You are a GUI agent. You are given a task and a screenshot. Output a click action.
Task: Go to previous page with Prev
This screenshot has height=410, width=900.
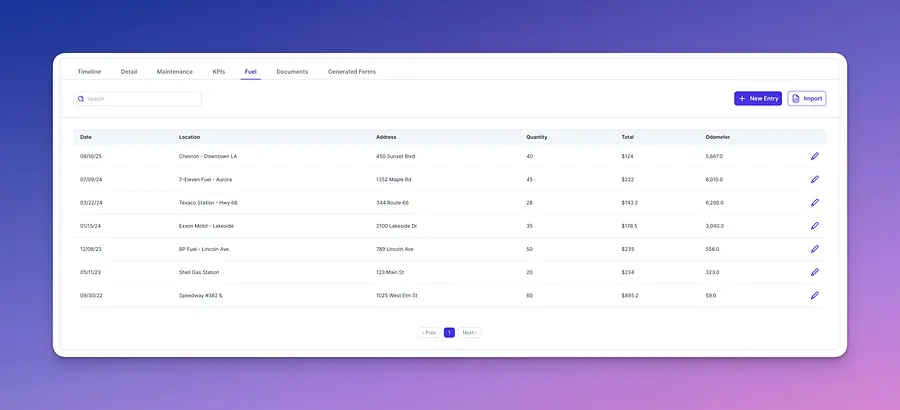tap(429, 332)
